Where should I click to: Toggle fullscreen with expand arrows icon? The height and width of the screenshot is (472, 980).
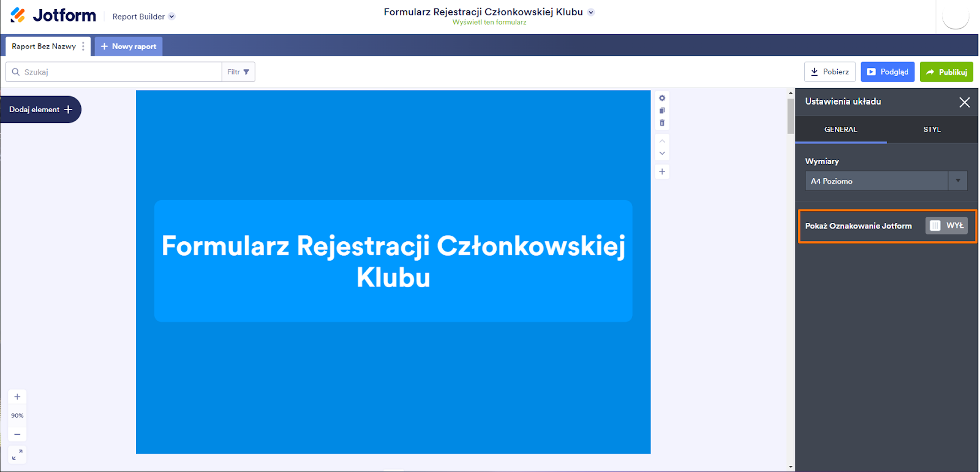click(17, 455)
